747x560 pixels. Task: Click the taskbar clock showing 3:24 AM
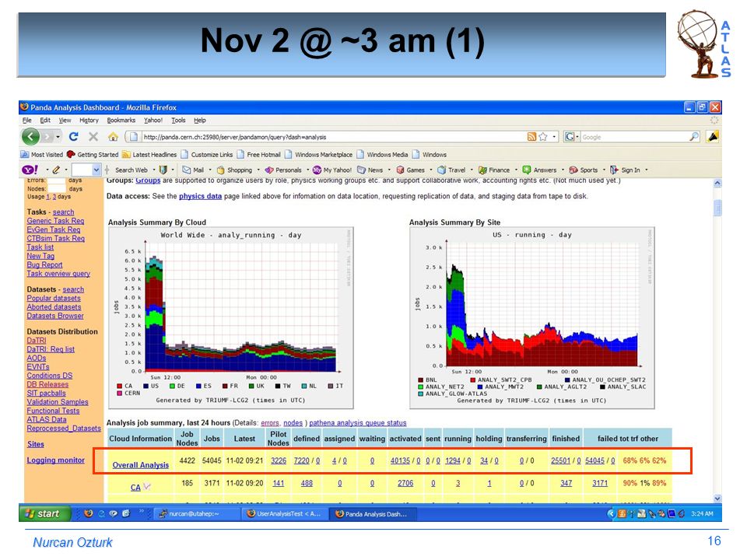point(702,514)
